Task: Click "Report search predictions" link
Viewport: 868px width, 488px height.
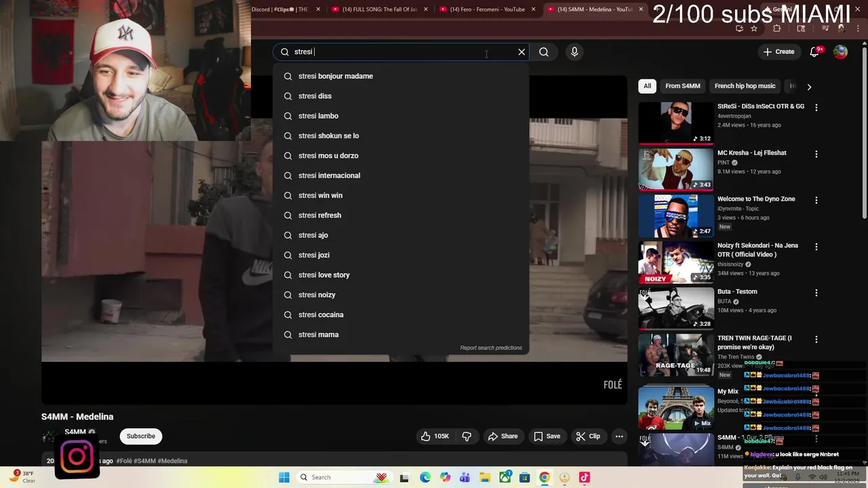Action: pyautogui.click(x=491, y=348)
